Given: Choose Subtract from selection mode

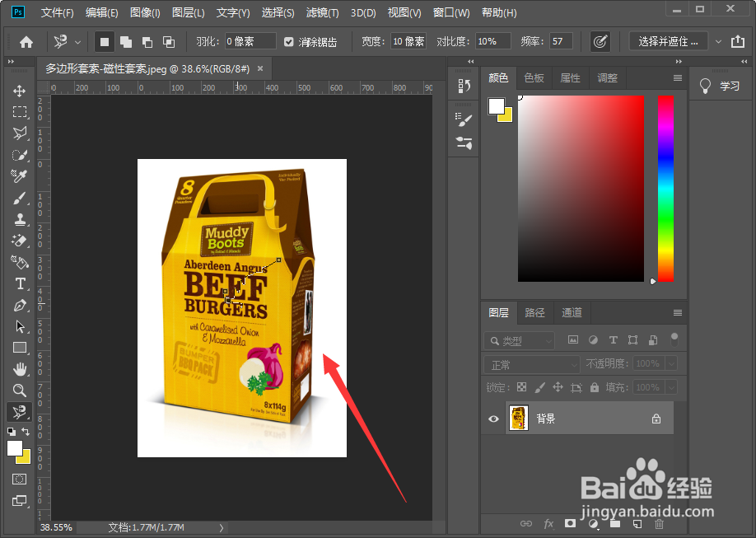Looking at the screenshot, I should pyautogui.click(x=147, y=42).
